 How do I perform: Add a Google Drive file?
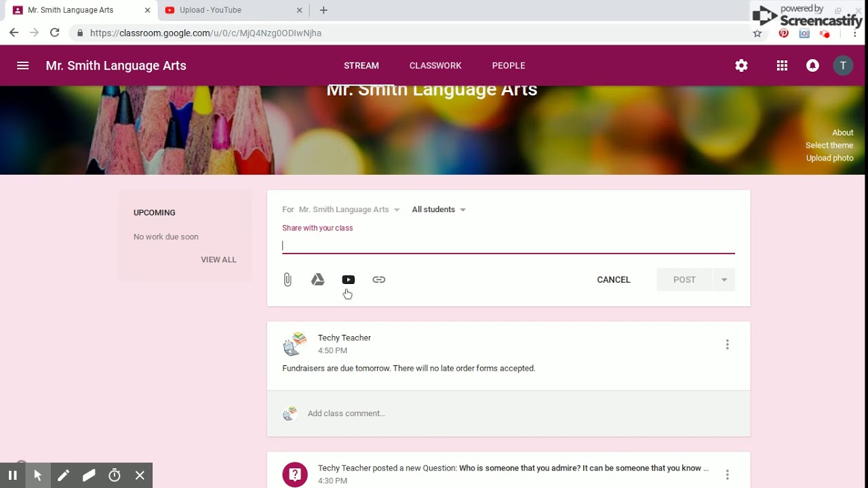coord(318,279)
